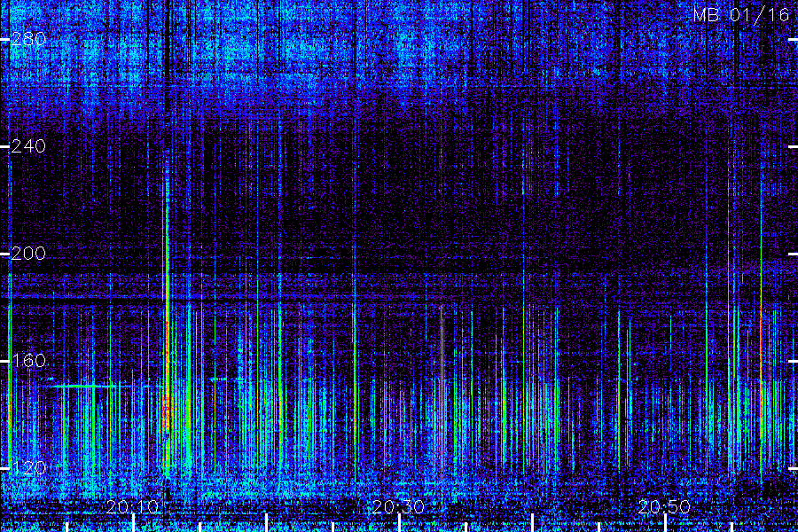The height and width of the screenshot is (532, 798).
Task: Click the 20:50 time axis label
Action: coord(664,507)
